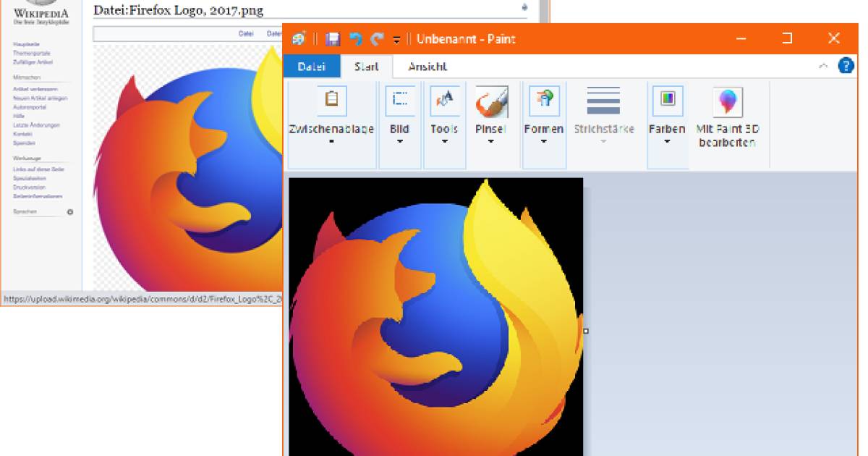Image resolution: width=868 pixels, height=456 pixels.
Task: Click the Bild selection icon
Action: tap(400, 100)
